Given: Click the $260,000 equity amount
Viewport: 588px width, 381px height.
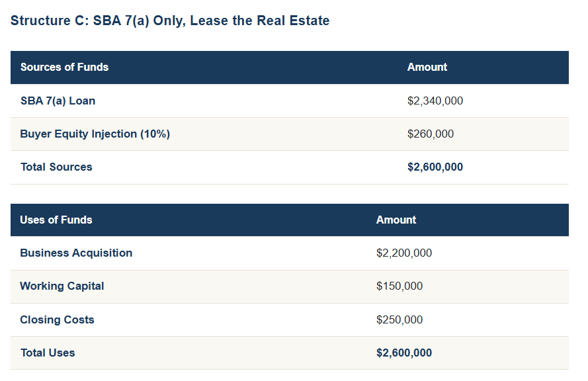Looking at the screenshot, I should [x=430, y=134].
